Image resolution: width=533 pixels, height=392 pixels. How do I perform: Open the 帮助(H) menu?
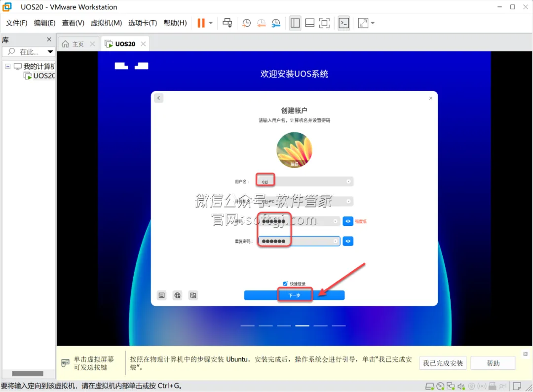tap(175, 23)
